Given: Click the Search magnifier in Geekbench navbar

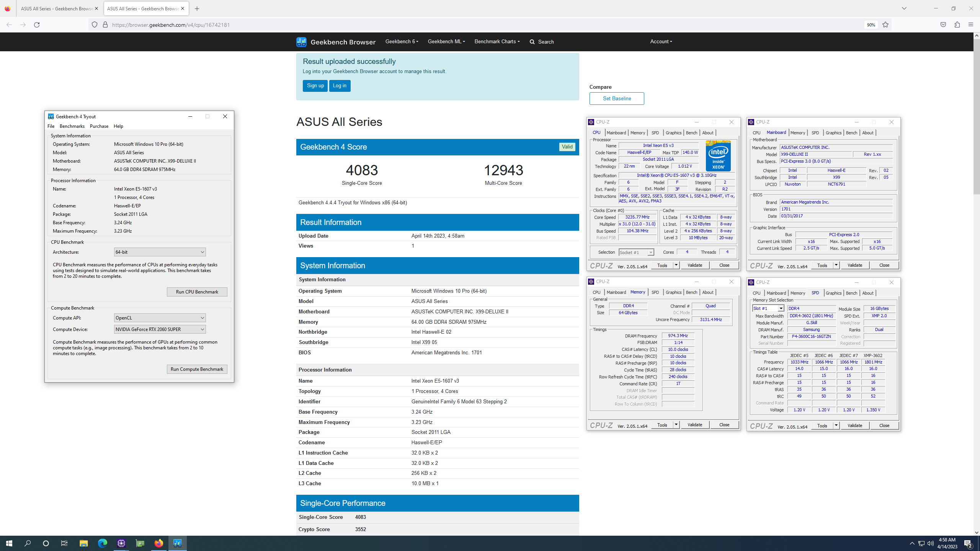Looking at the screenshot, I should point(532,42).
